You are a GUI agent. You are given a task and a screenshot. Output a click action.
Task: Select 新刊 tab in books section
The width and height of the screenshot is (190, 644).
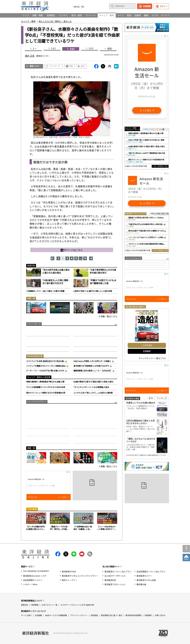[151, 398]
